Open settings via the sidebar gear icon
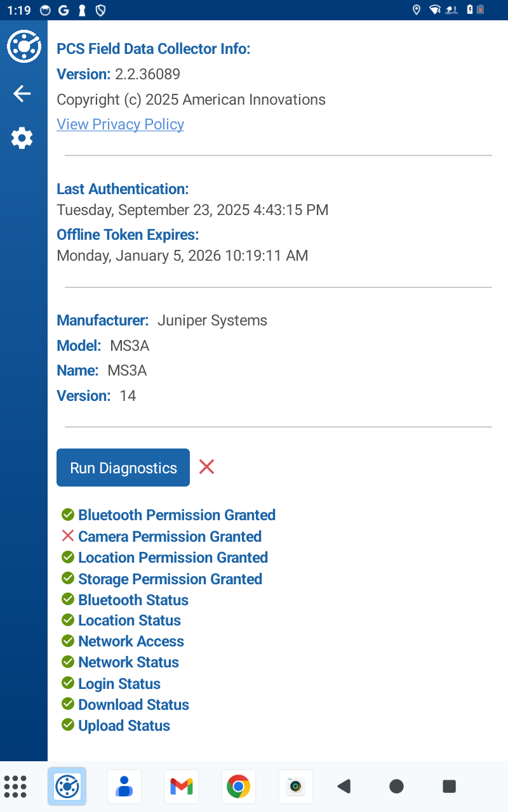The height and width of the screenshot is (812, 508). (22, 138)
